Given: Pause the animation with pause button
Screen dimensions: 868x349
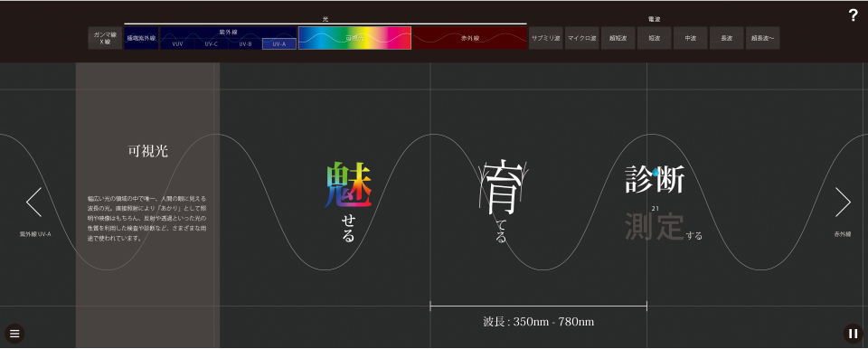Looking at the screenshot, I should [x=853, y=334].
